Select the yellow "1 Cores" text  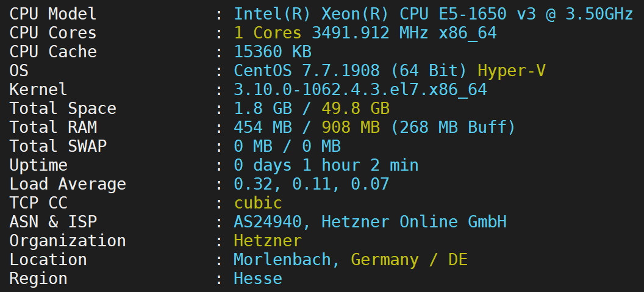267,33
